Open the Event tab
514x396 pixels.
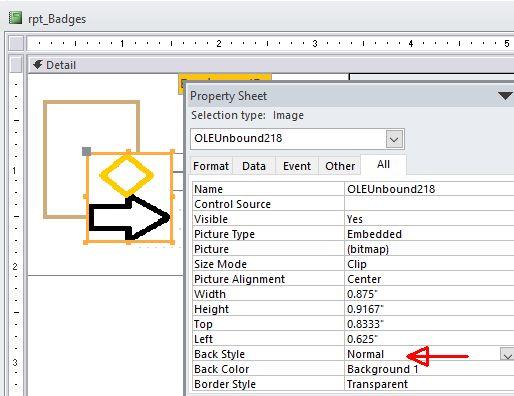pyautogui.click(x=297, y=166)
